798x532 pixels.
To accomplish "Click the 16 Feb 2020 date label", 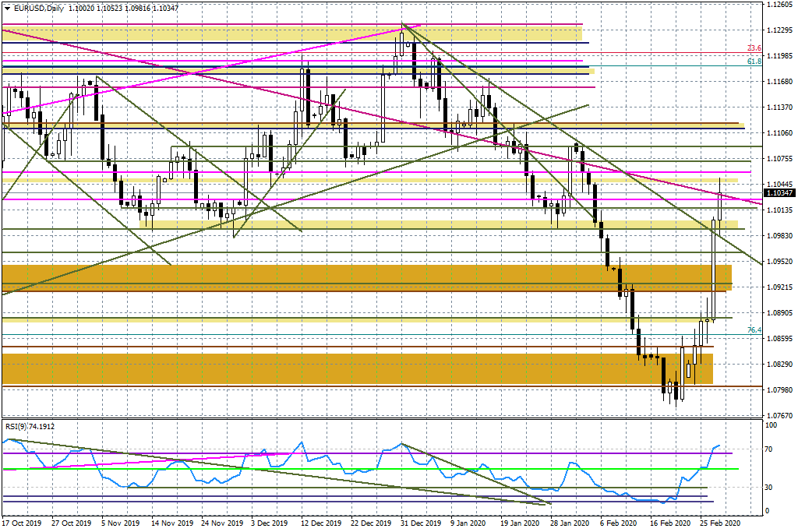I will [x=669, y=523].
